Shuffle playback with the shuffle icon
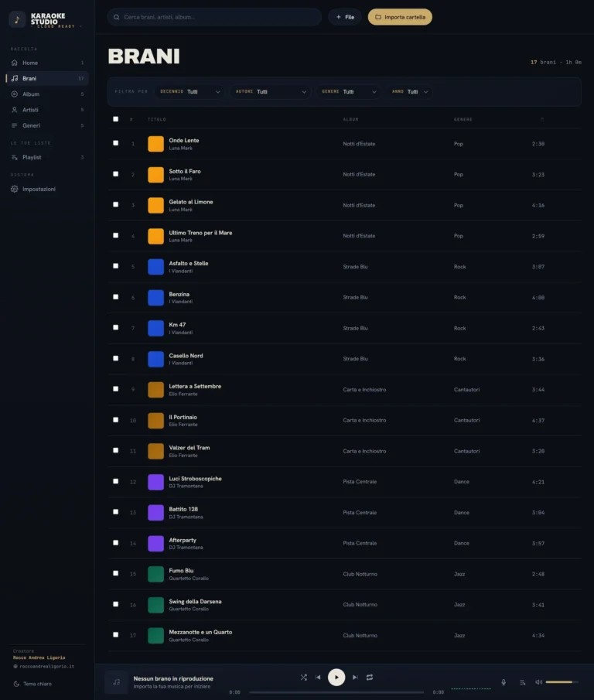594x700 pixels. pyautogui.click(x=303, y=678)
